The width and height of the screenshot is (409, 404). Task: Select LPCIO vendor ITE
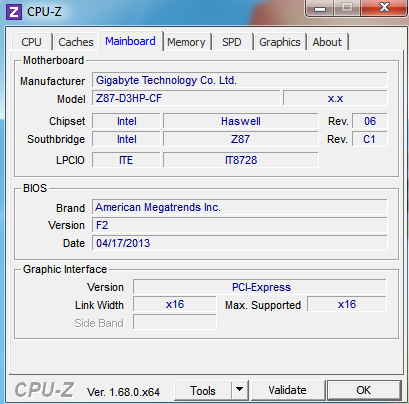(126, 160)
